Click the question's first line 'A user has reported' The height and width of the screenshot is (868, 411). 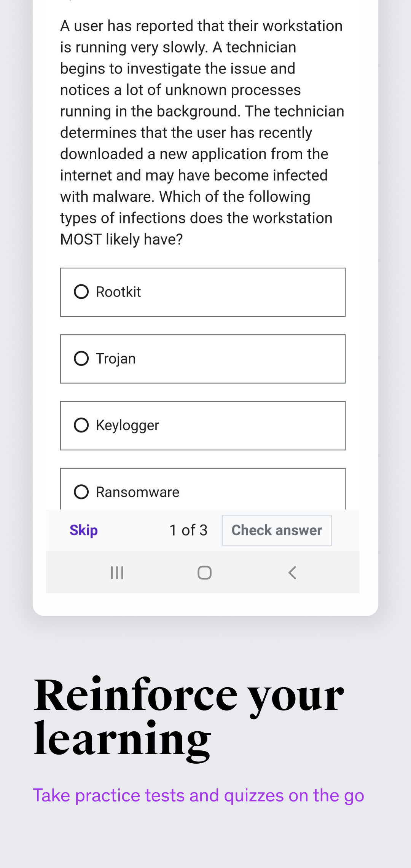click(201, 26)
